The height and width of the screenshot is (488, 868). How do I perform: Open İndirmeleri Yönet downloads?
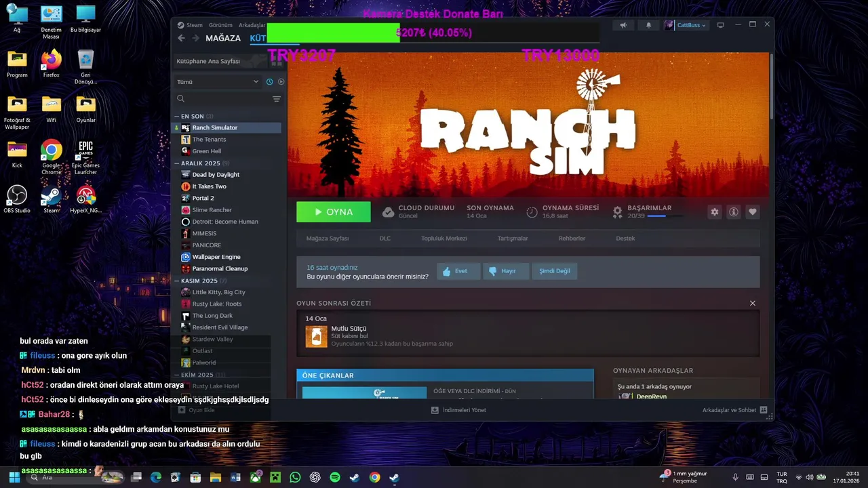459,410
